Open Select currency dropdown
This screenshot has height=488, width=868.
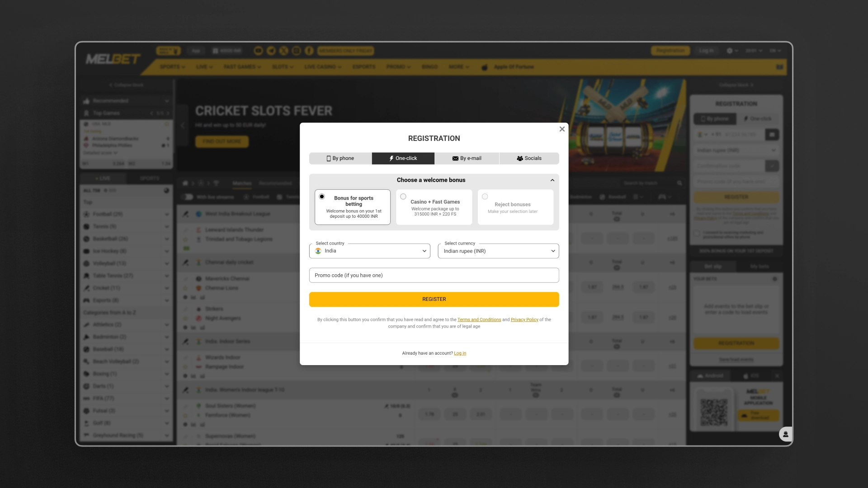click(x=498, y=251)
